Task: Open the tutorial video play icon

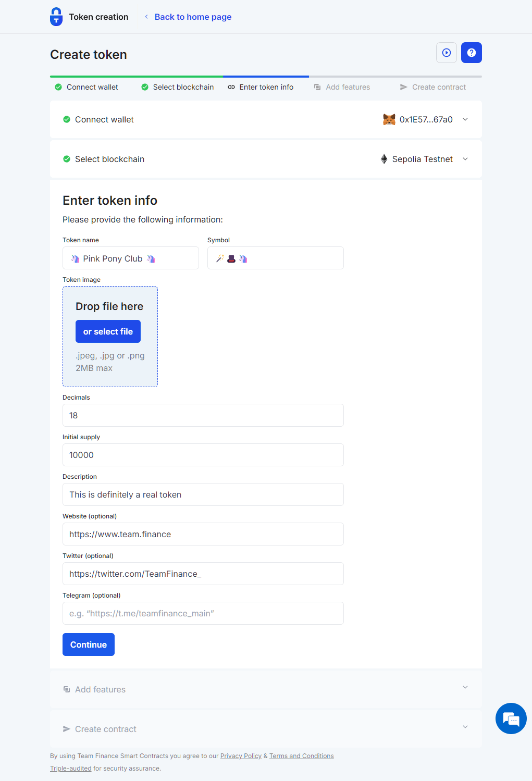Action: (x=446, y=53)
